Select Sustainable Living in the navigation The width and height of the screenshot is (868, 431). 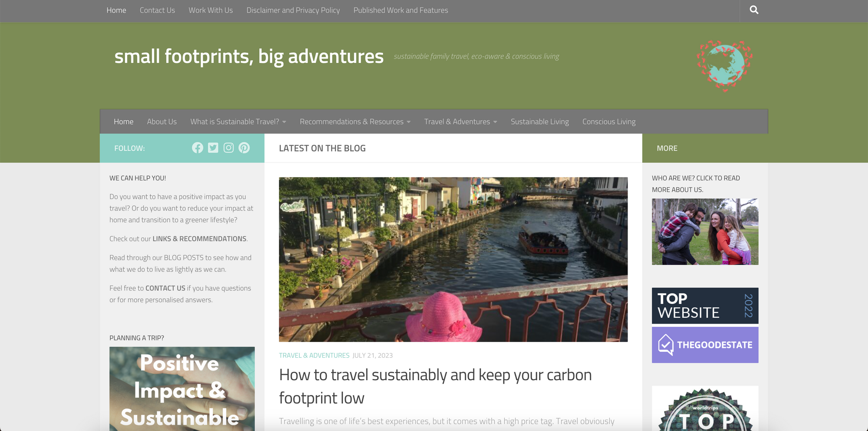click(540, 122)
